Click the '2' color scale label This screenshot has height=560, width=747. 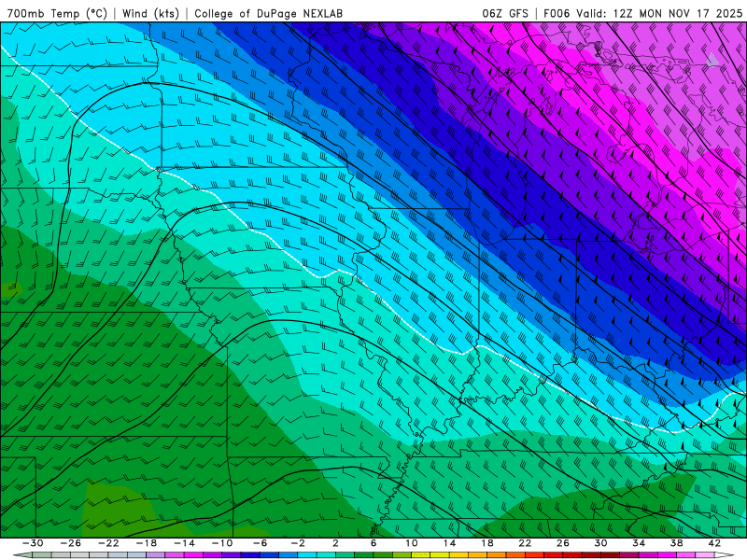336,543
